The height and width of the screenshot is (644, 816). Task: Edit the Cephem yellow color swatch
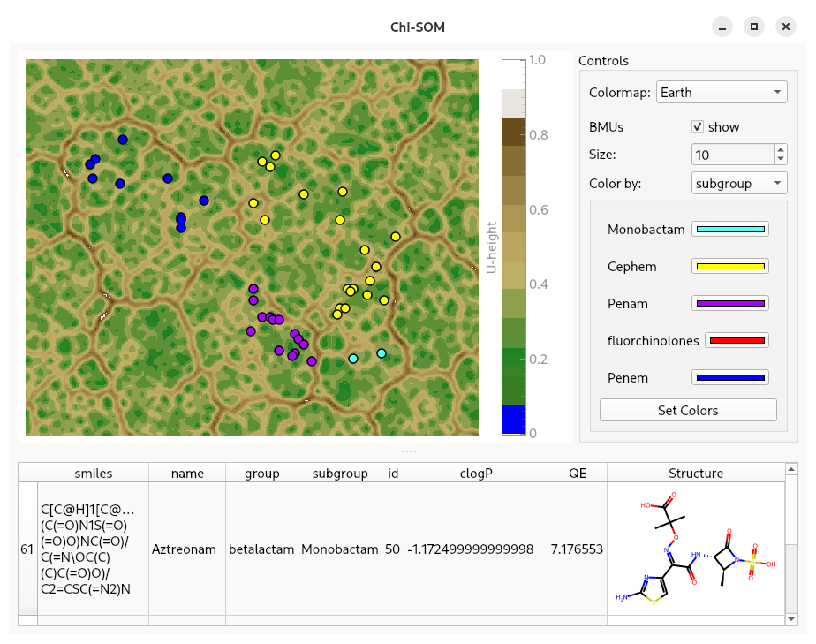[x=729, y=266]
